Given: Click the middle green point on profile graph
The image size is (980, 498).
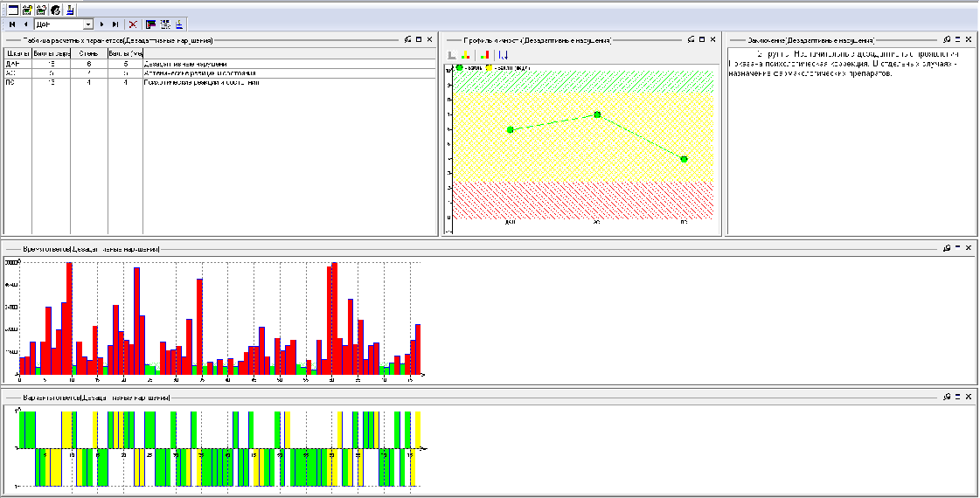Looking at the screenshot, I should click(597, 114).
